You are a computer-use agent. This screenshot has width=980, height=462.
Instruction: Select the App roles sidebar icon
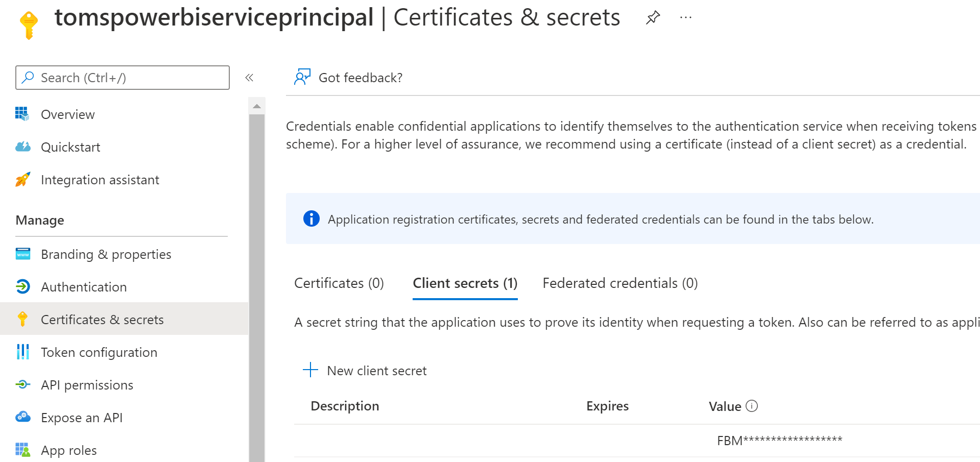[23, 450]
